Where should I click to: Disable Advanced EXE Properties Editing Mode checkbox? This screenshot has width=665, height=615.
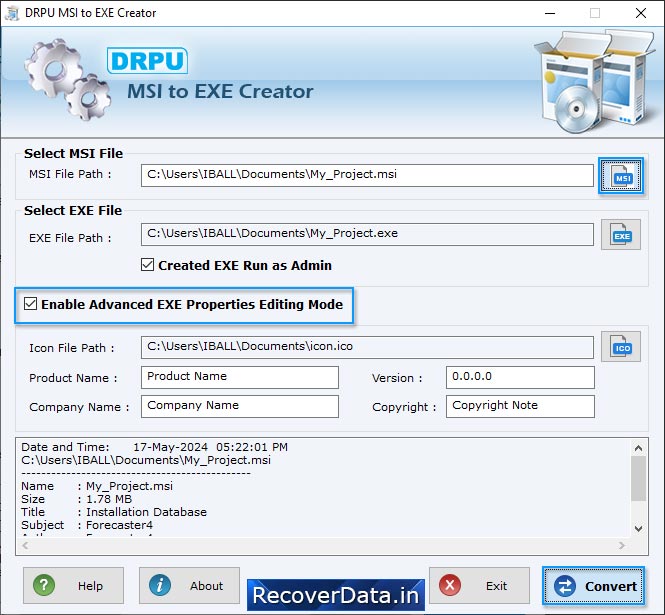[30, 304]
